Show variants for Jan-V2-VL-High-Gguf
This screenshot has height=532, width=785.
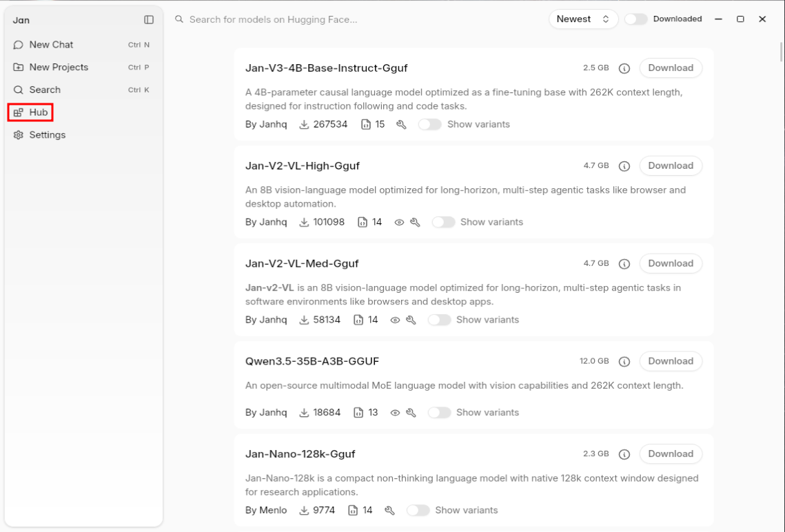(x=443, y=222)
